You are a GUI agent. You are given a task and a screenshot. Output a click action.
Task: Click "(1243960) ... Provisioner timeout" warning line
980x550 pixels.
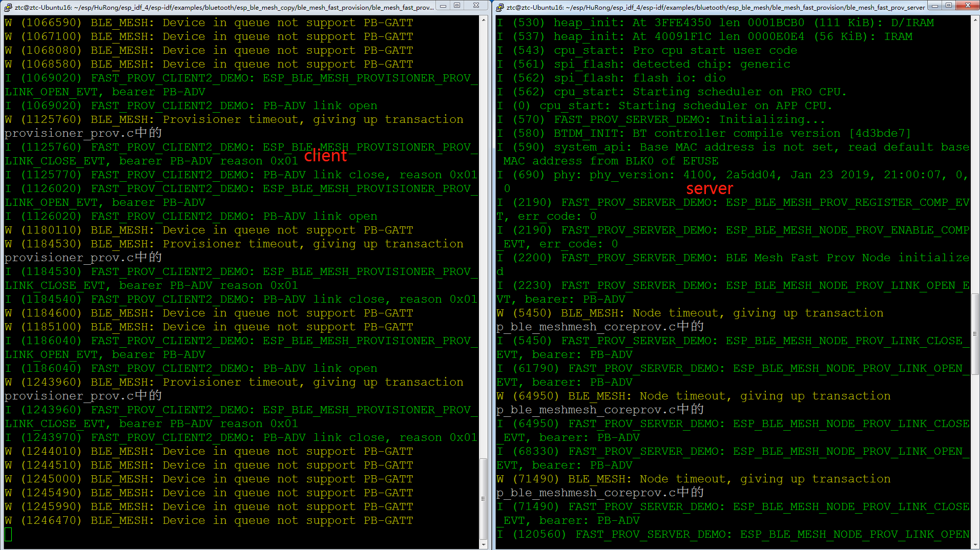[x=234, y=383]
